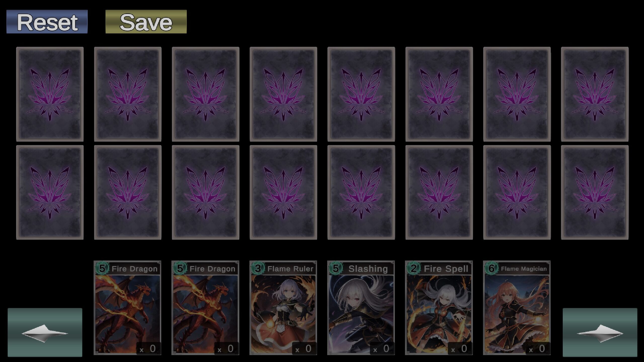
Task: Click the Save button
Action: tap(146, 22)
